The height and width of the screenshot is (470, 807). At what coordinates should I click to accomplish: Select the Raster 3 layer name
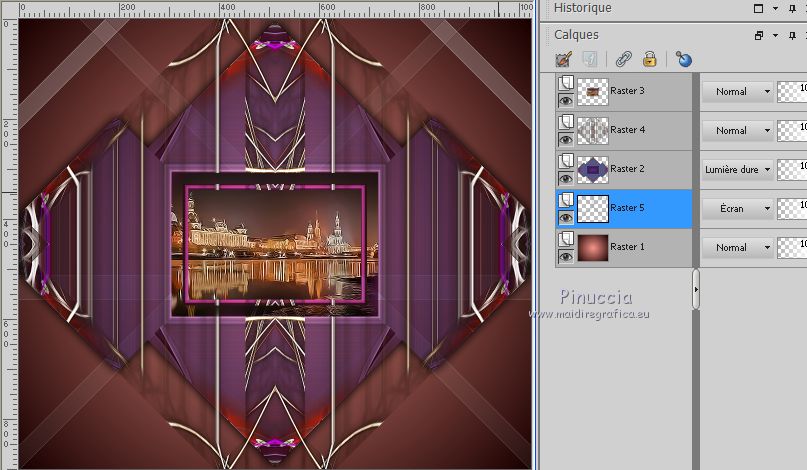coord(627,91)
